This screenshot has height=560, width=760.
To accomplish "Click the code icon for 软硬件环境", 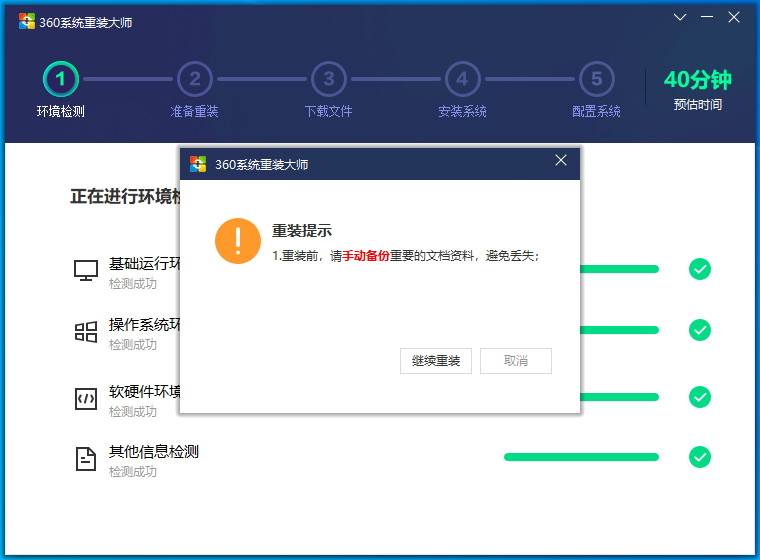I will [86, 398].
